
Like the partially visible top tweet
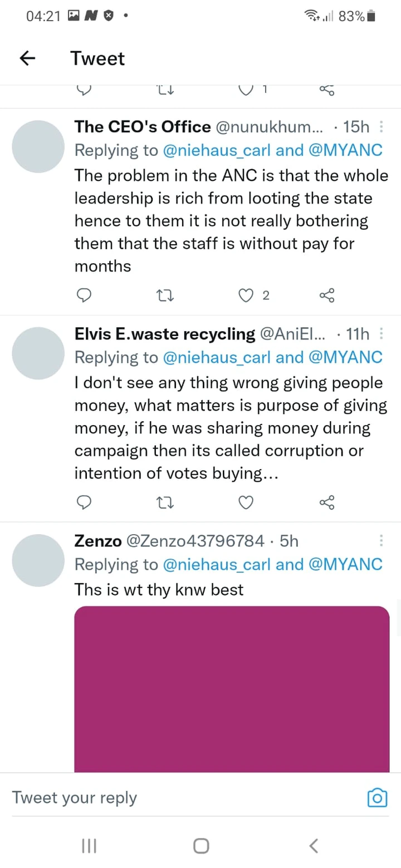pyautogui.click(x=246, y=89)
